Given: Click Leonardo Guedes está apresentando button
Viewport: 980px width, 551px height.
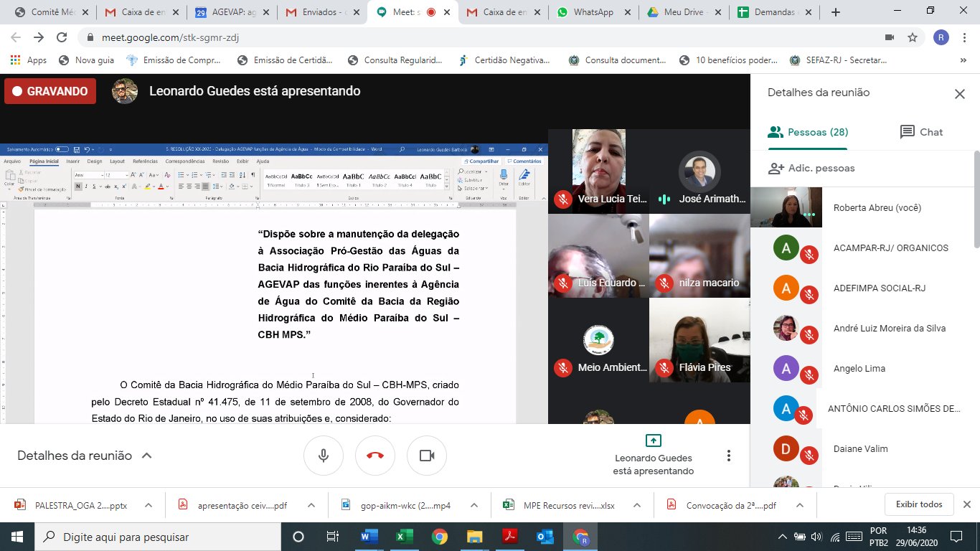Looking at the screenshot, I should click(653, 456).
